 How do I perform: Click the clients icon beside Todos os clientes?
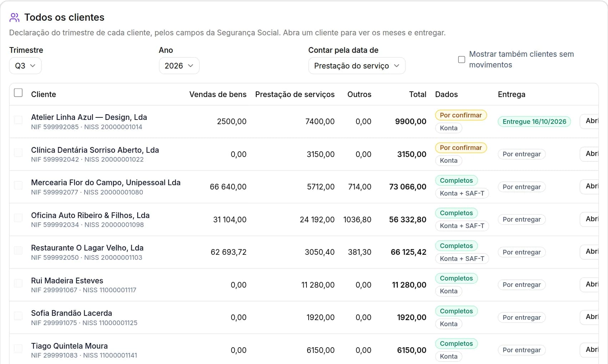click(x=14, y=17)
